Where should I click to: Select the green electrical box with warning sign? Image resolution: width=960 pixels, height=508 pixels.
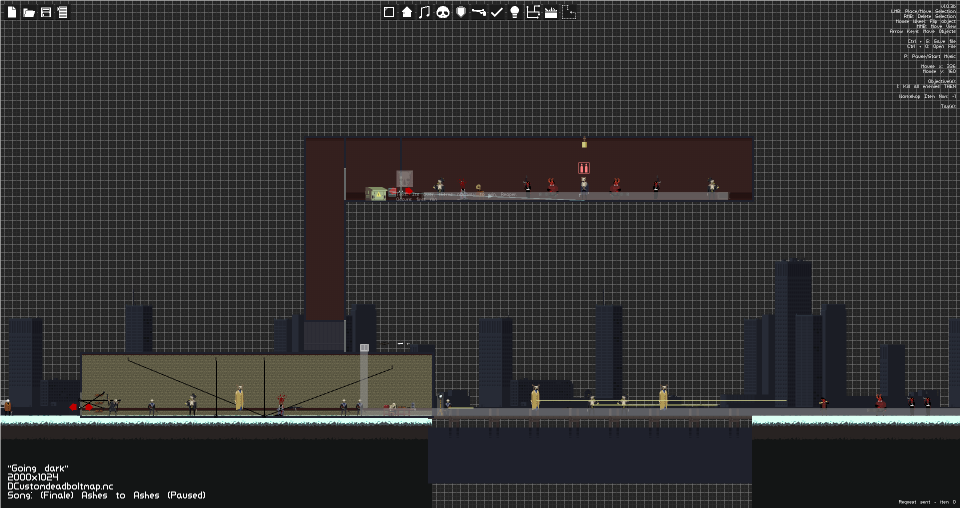(376, 193)
